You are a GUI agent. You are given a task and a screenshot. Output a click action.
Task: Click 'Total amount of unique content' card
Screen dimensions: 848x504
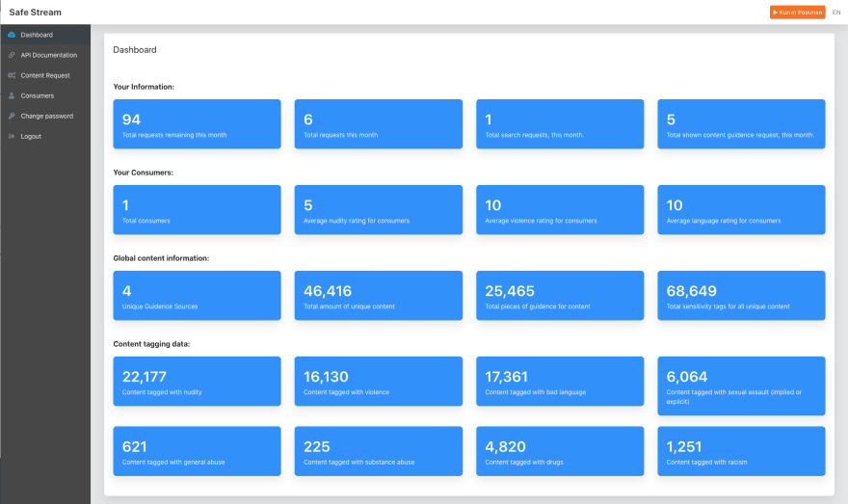coord(379,295)
